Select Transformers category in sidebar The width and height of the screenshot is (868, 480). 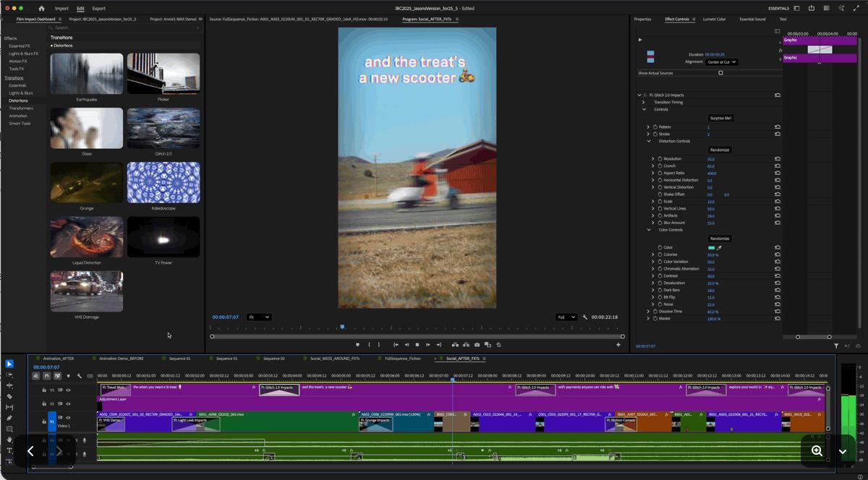(20, 108)
